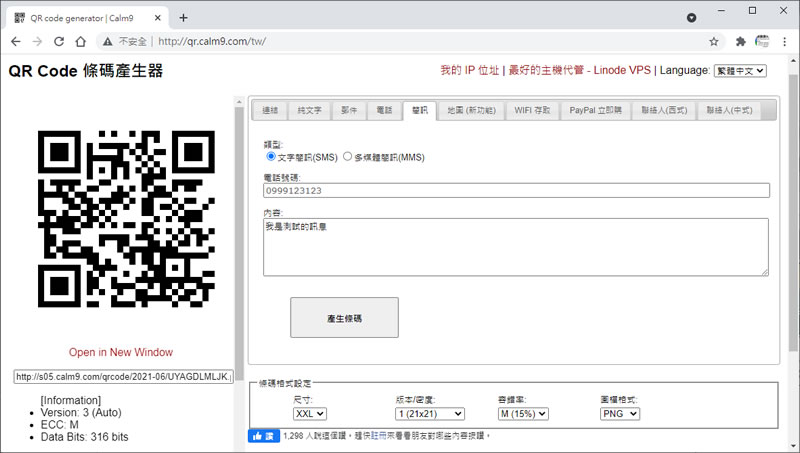Switch to the 聯絡人(中式) tab
800x453 pixels.
click(729, 110)
